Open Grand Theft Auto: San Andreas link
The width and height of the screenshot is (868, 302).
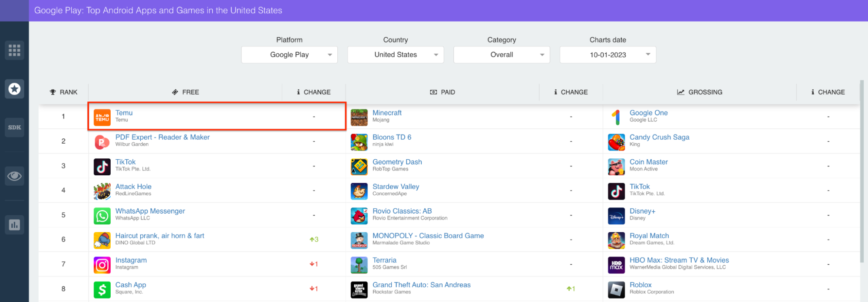click(x=422, y=285)
